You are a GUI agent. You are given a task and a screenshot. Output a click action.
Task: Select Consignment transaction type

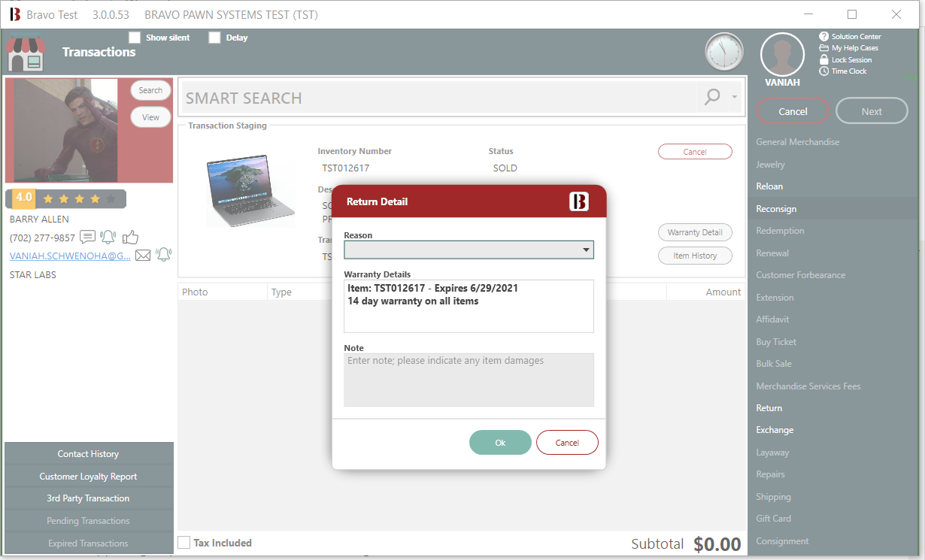(x=782, y=541)
